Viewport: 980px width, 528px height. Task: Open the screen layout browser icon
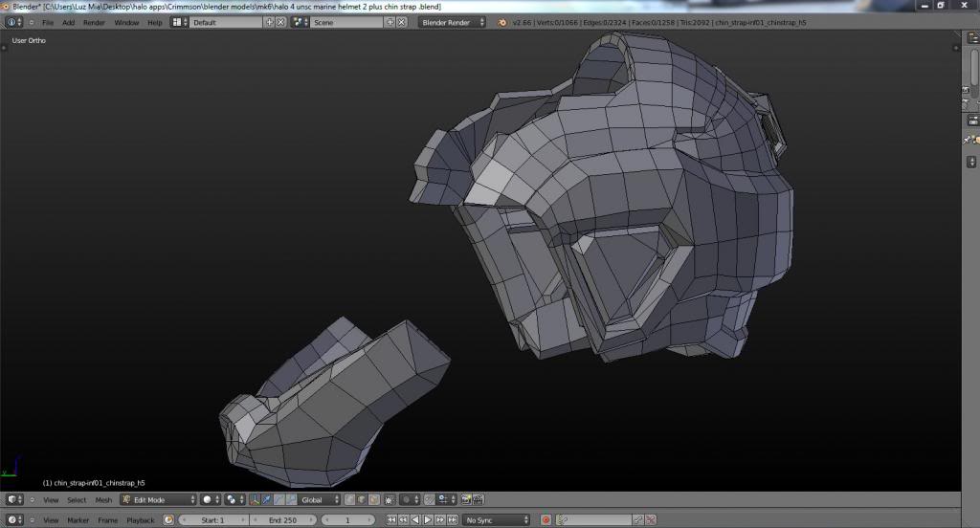click(x=180, y=22)
